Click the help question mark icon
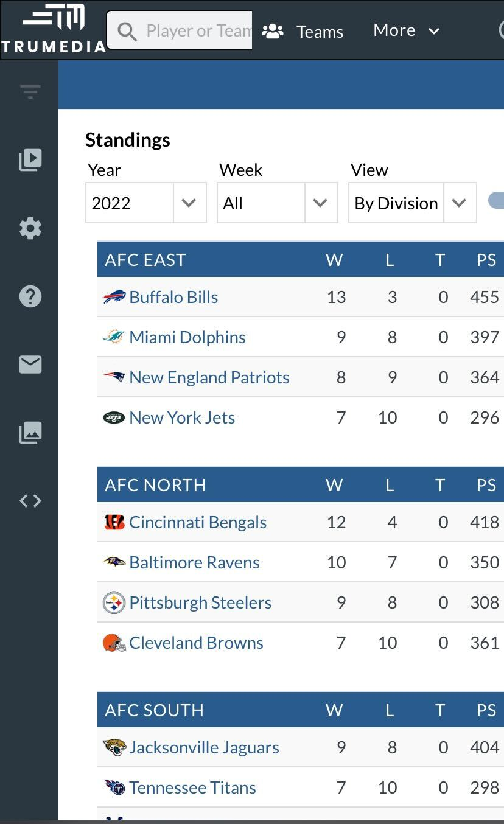The image size is (504, 824). click(30, 296)
